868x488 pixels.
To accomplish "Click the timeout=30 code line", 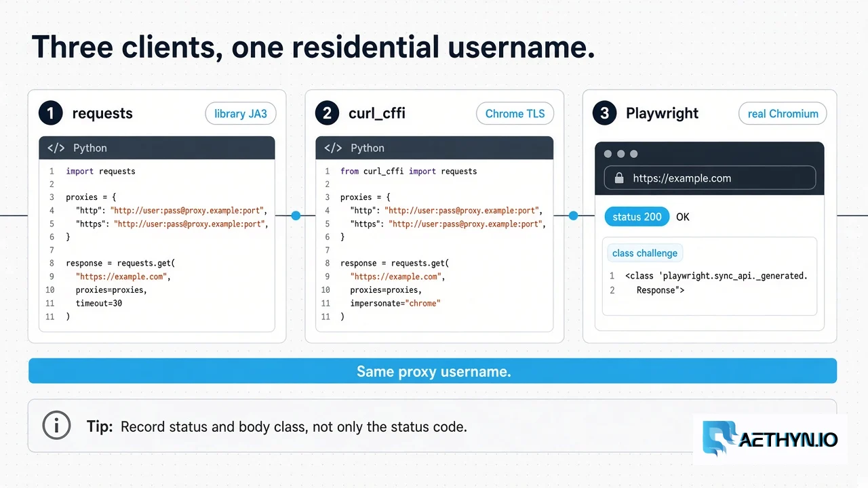I will point(99,304).
